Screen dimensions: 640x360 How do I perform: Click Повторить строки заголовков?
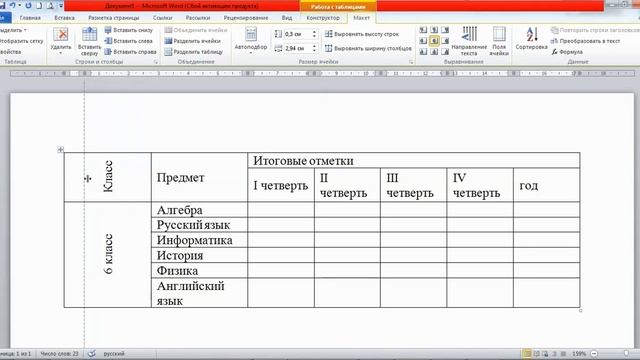pyautogui.click(x=595, y=30)
